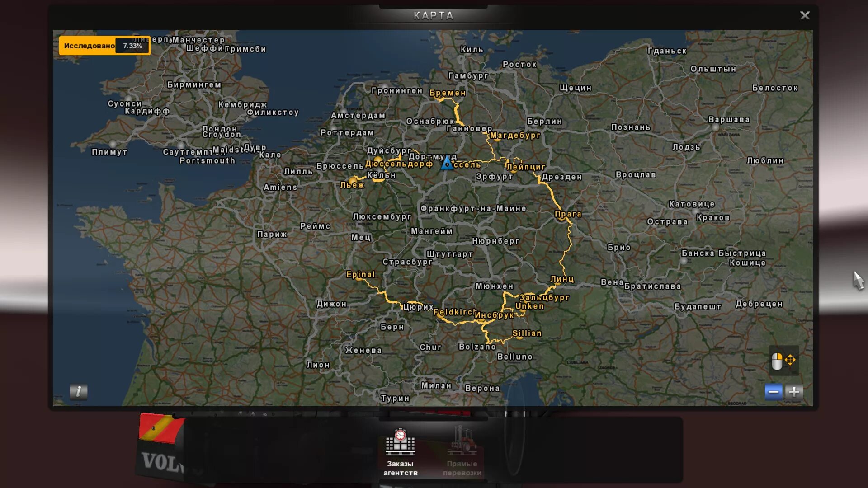Image resolution: width=868 pixels, height=488 pixels.
Task: Select the city label Sillian
Action: tap(527, 333)
